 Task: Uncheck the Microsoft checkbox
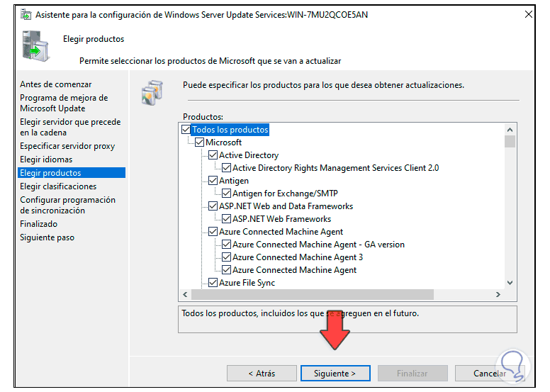[x=200, y=142]
